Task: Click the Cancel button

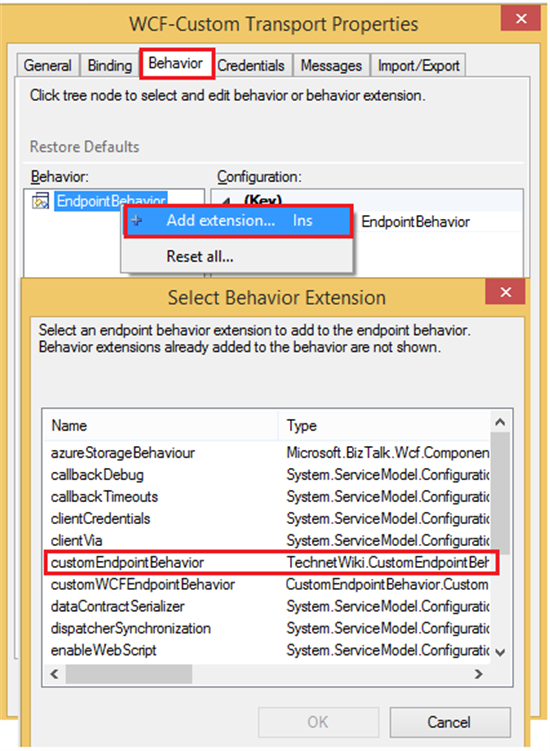Action: tap(449, 722)
